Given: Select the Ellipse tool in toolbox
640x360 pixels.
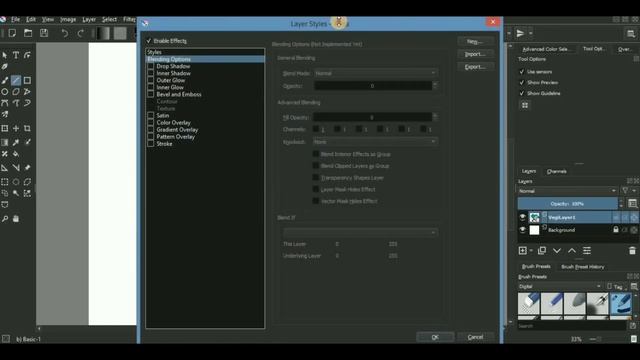Looking at the screenshot, I should click(4, 92).
